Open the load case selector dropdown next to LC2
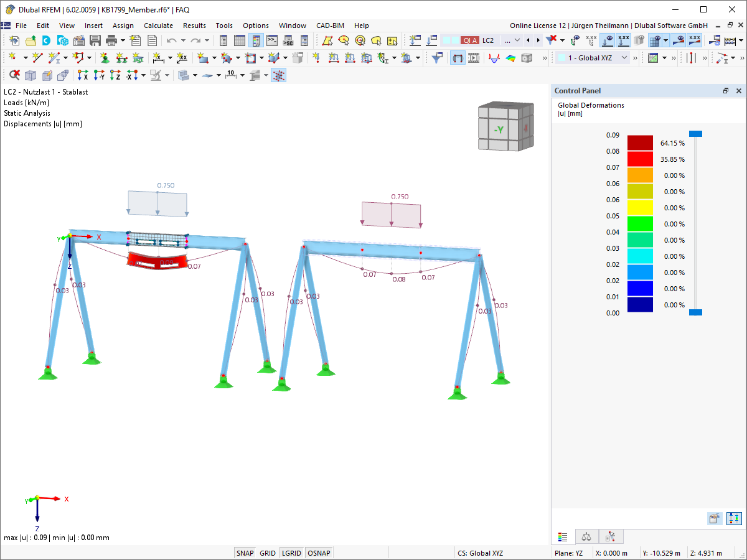 point(517,39)
